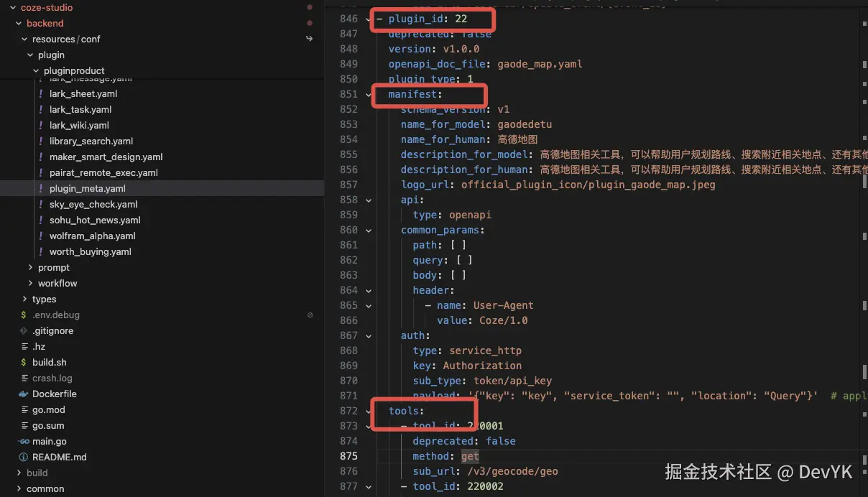Click the YAML icon beside wolfram_alpha.yaml
Screen dimensions: 868x497
[x=42, y=236]
